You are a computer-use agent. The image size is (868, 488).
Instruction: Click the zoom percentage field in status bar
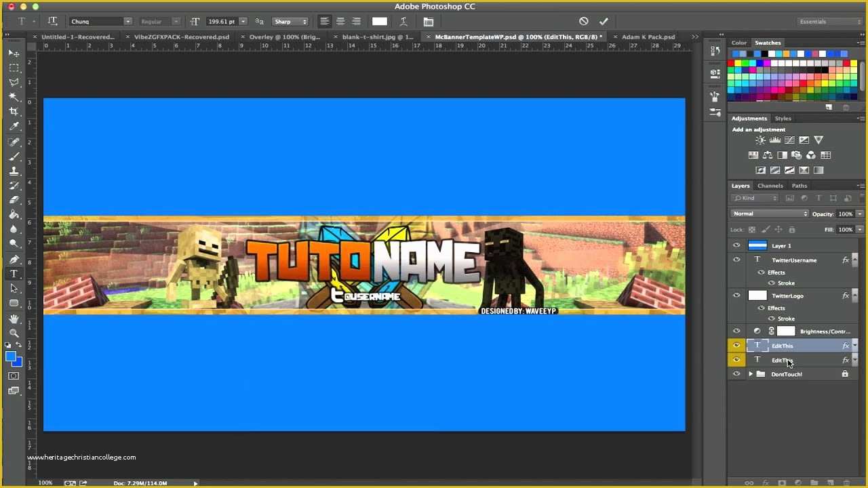tap(45, 483)
